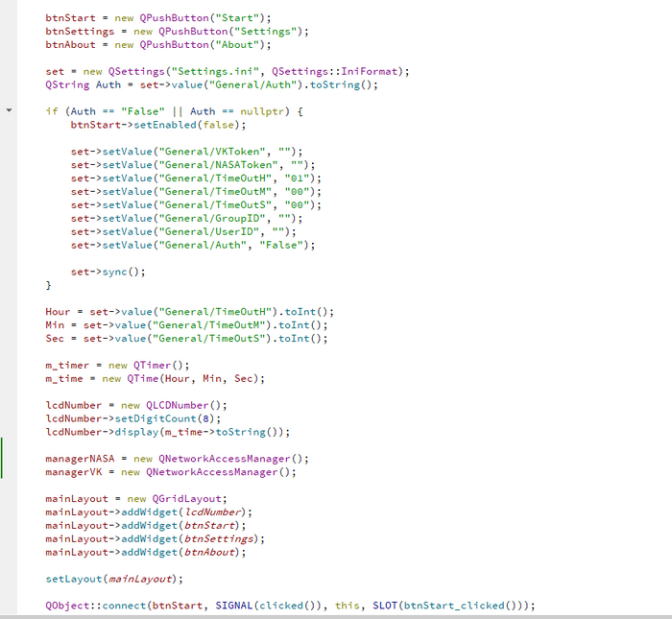The height and width of the screenshot is (619, 672).
Task: Click the Sec = set->value line
Action: tap(186, 339)
